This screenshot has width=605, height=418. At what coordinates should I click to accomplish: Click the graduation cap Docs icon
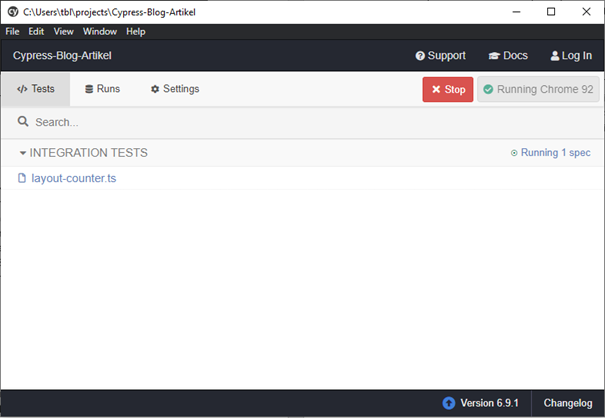(494, 56)
